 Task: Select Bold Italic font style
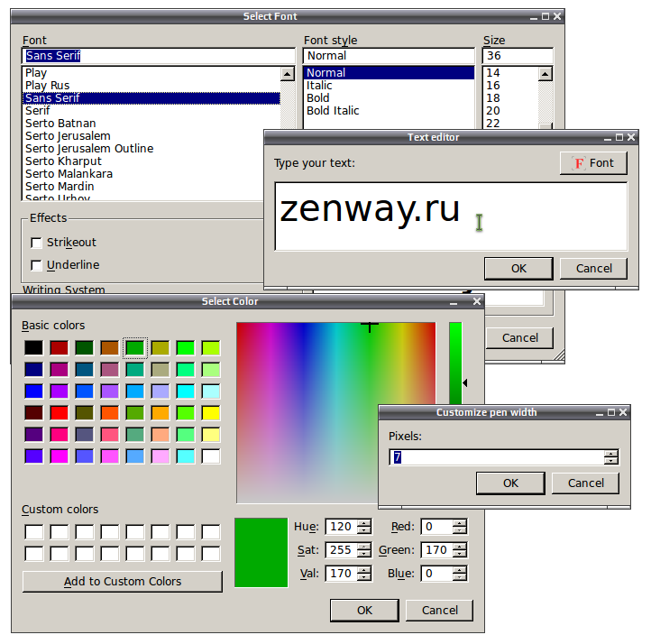click(389, 111)
